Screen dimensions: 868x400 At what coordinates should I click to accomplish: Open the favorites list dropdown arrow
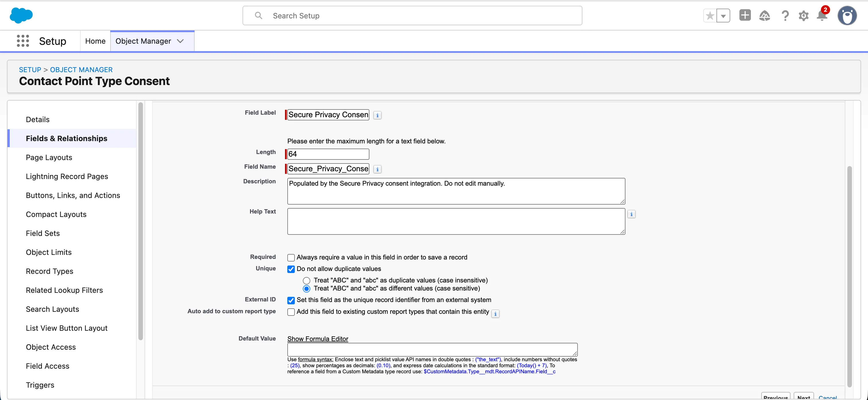[723, 16]
